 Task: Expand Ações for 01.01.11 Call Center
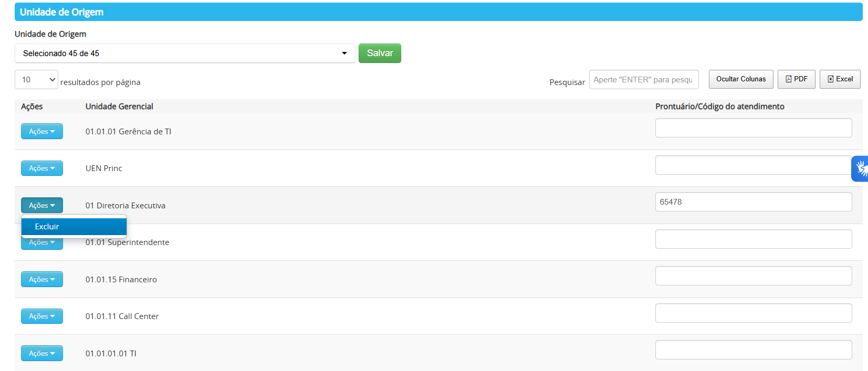coord(42,316)
